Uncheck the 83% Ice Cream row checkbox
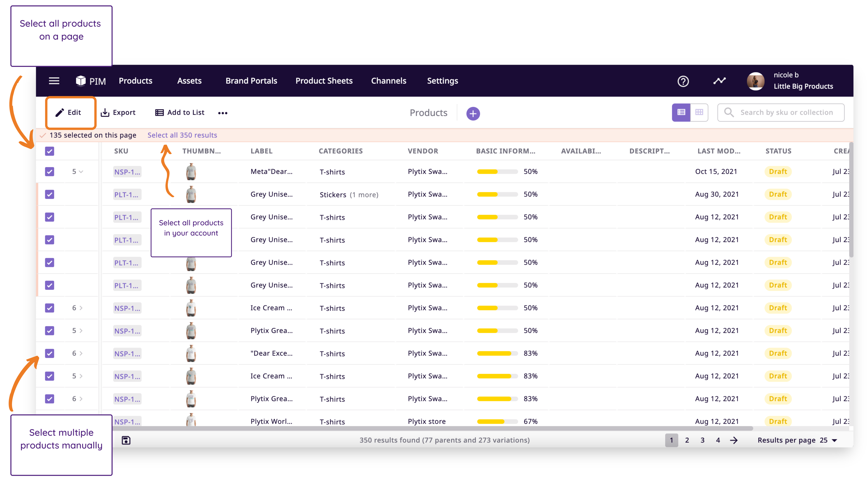This screenshot has width=868, height=488. pyautogui.click(x=50, y=376)
